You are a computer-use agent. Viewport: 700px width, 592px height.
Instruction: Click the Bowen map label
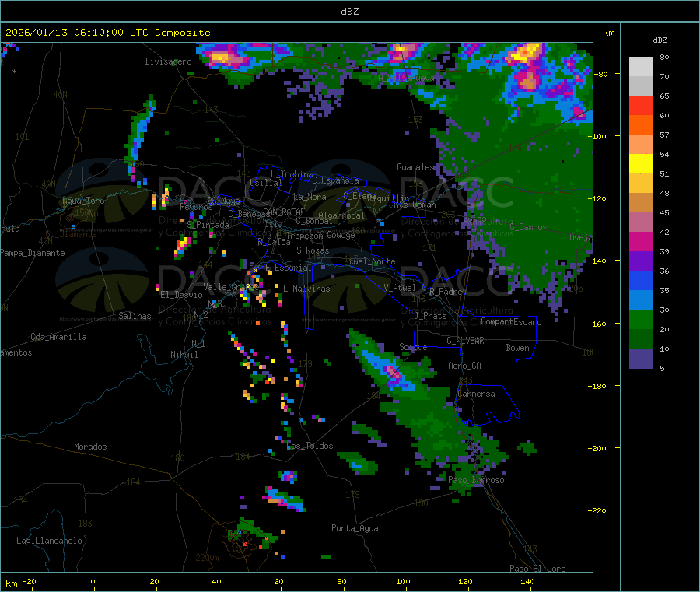(x=518, y=348)
